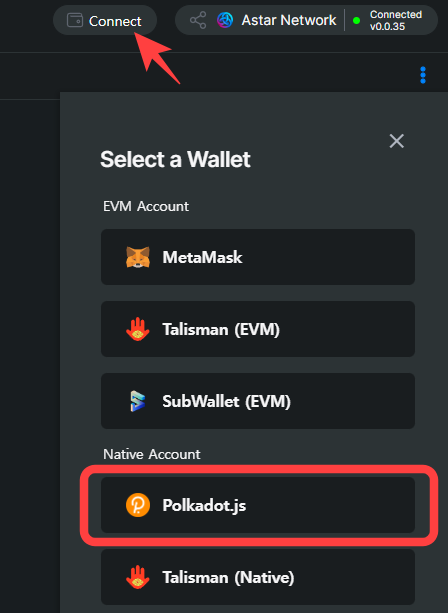This screenshot has height=613, width=448.
Task: Click the Connected v0.0.35 status text
Action: 396,20
